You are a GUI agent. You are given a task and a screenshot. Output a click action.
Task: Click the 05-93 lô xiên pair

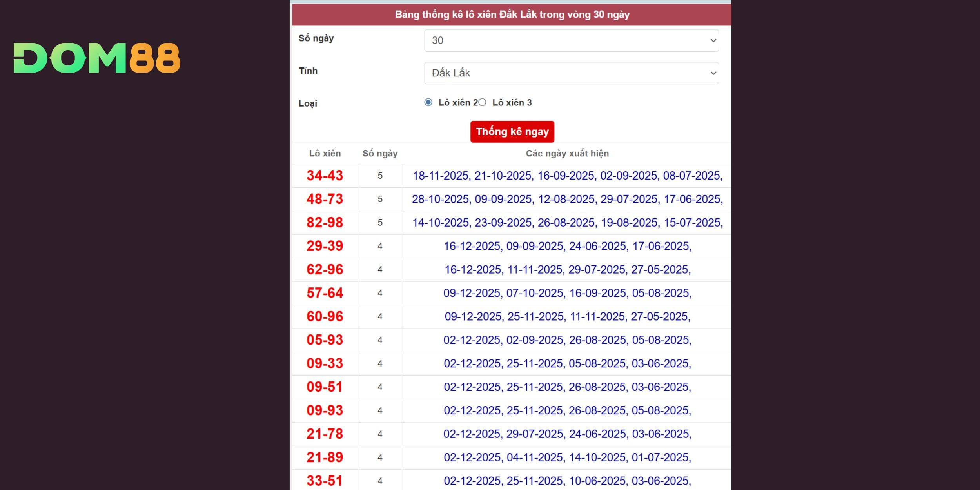(325, 340)
